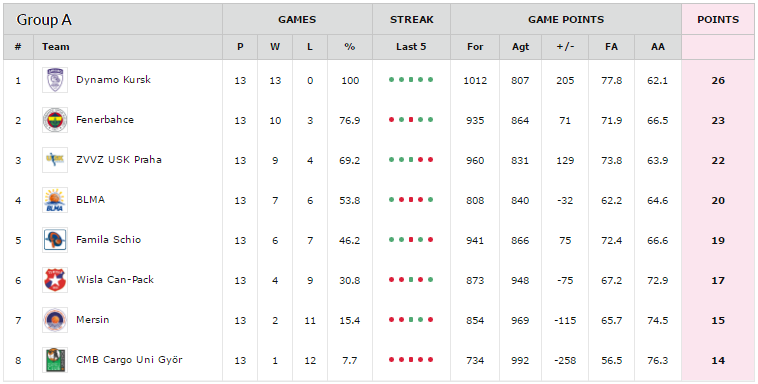Image resolution: width=758 pixels, height=384 pixels.
Task: Select the Famila Schio logo
Action: (x=55, y=240)
